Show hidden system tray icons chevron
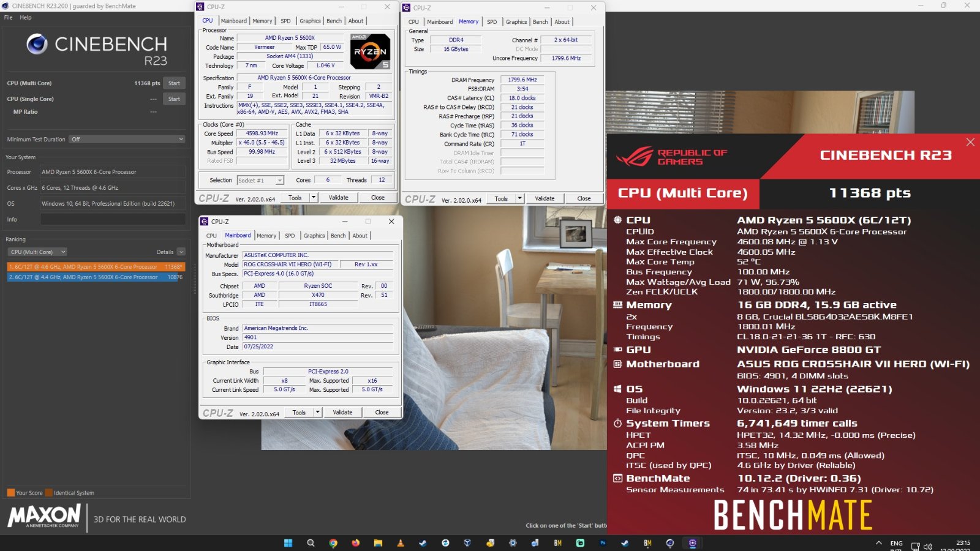Image resolution: width=980 pixels, height=551 pixels. coord(879,543)
